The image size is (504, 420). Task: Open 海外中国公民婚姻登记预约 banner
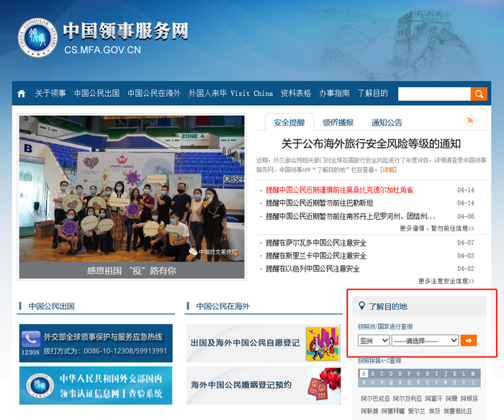click(x=264, y=385)
